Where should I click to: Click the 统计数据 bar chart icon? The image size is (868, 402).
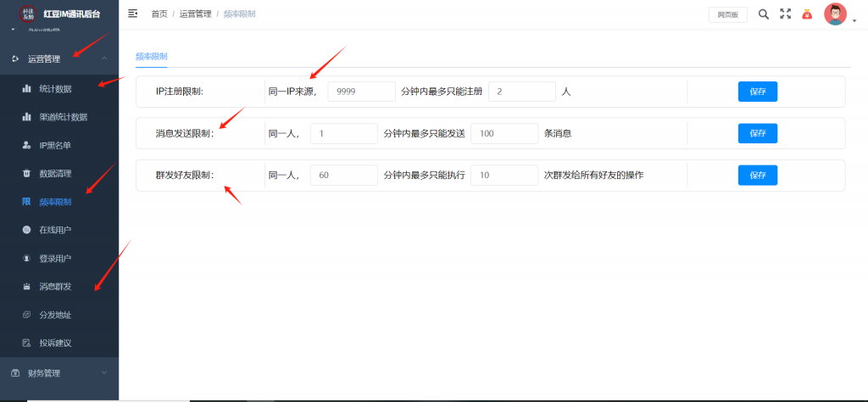point(26,88)
